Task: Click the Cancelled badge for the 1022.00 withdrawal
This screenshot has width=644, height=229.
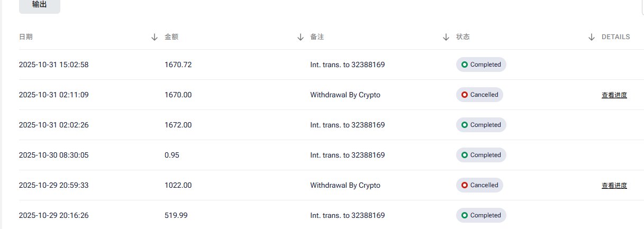Action: 479,185
